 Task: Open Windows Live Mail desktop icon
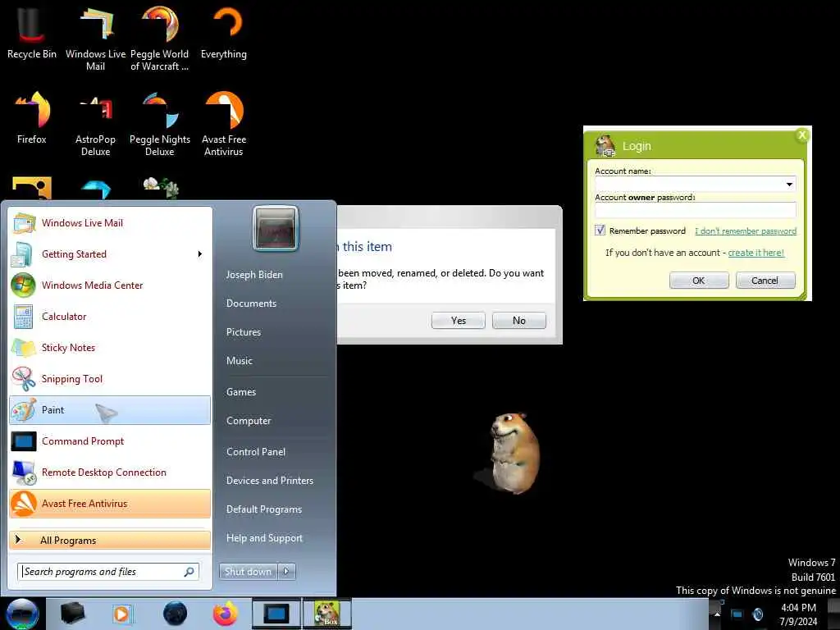point(95,39)
